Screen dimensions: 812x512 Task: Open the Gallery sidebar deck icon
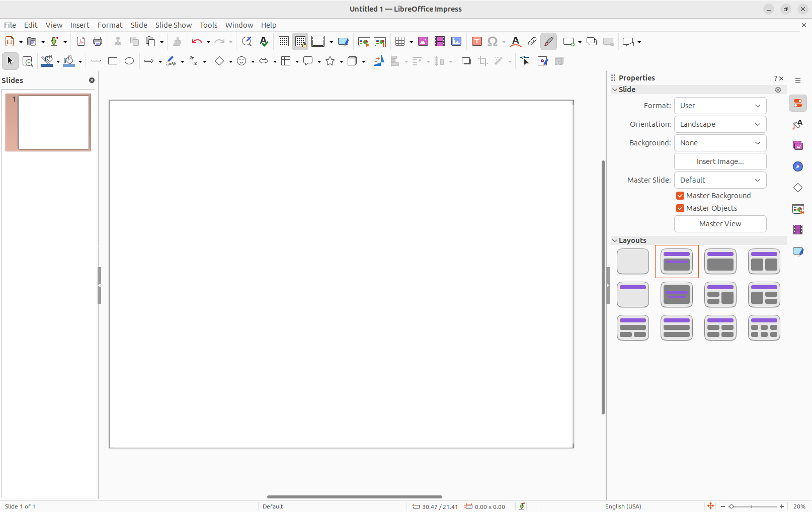(x=798, y=145)
